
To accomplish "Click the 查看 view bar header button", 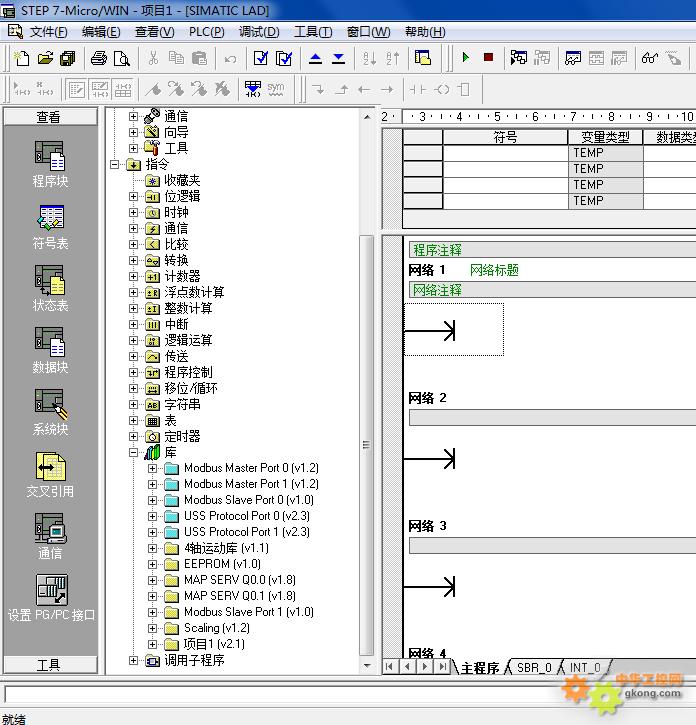I will 50,117.
